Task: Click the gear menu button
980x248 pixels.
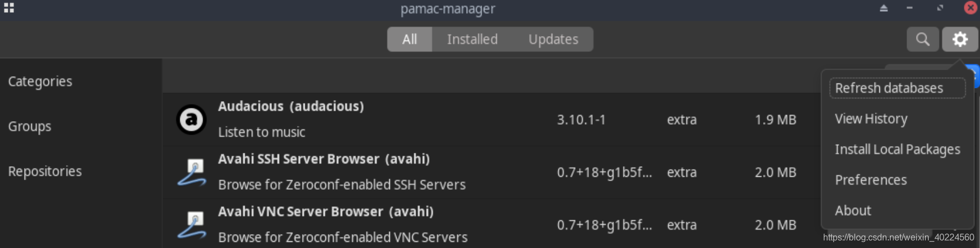Action: point(960,39)
